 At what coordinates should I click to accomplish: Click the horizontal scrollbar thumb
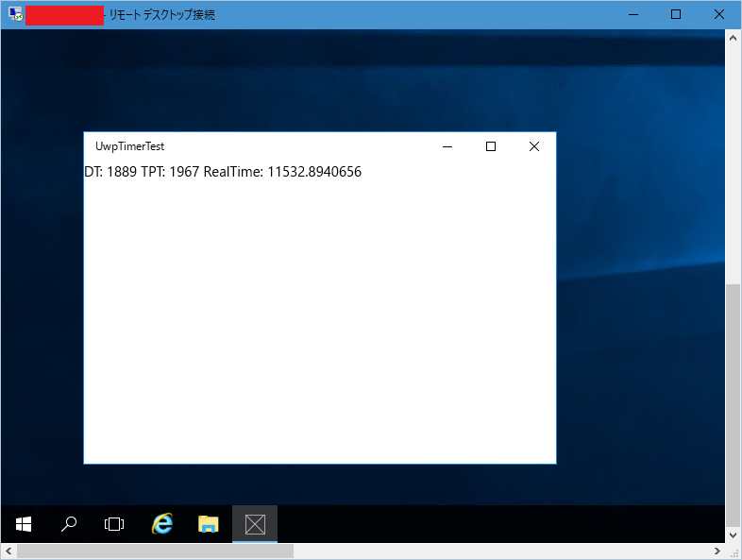click(x=155, y=551)
